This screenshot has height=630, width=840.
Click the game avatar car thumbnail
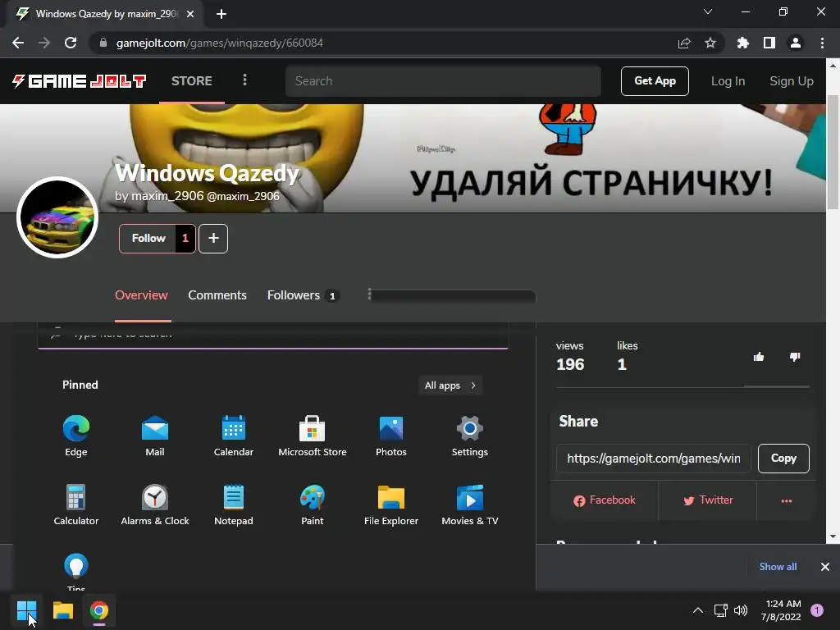57,217
